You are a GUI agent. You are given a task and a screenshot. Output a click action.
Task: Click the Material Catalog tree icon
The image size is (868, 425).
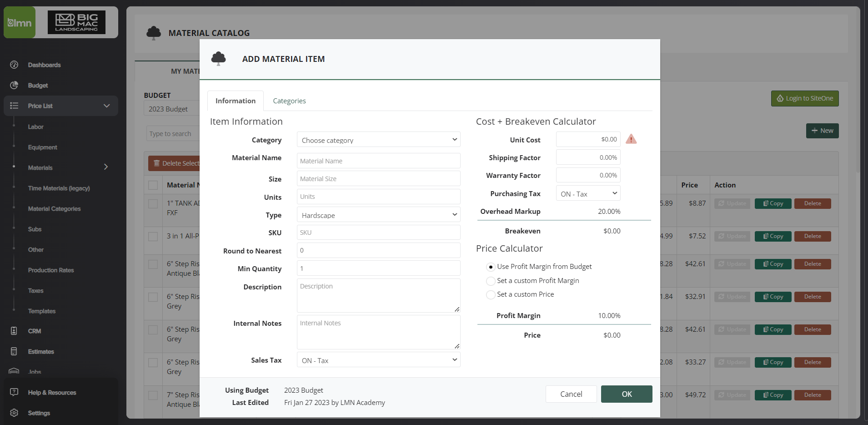[x=154, y=33]
